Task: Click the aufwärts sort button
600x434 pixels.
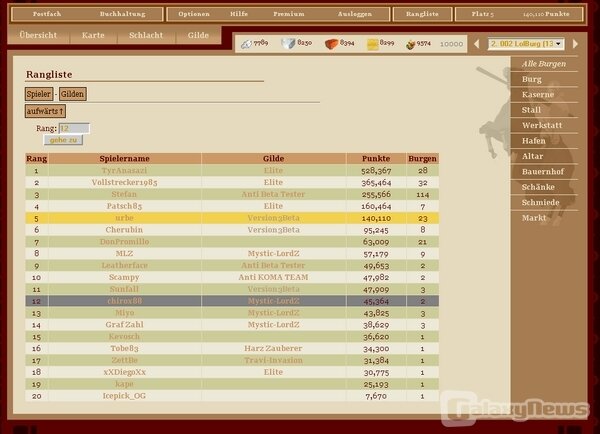Action: 45,111
